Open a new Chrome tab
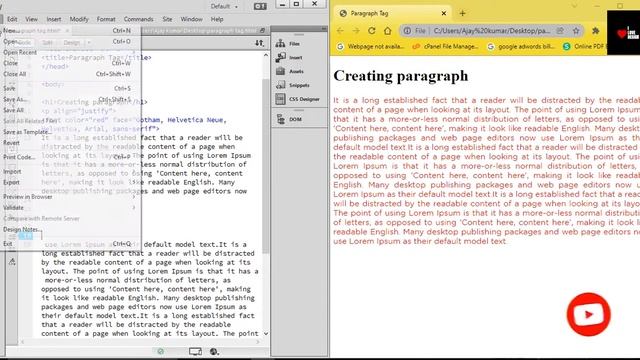This screenshot has width=640, height=360. [462, 13]
